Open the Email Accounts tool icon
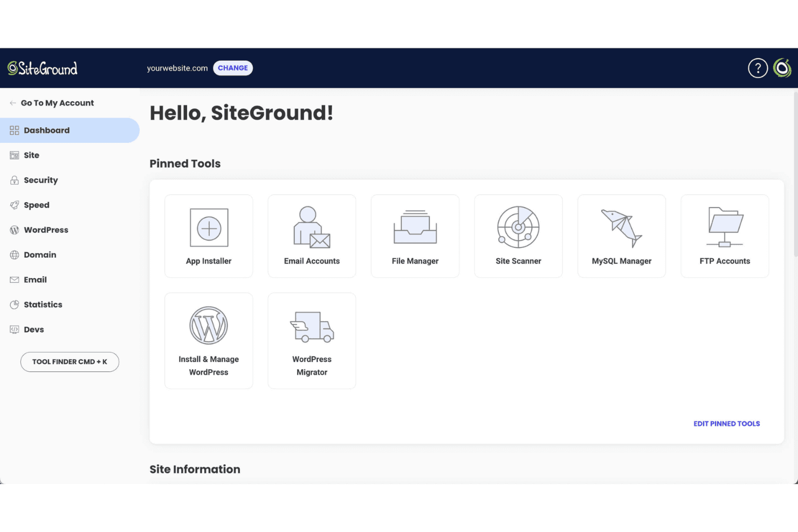This screenshot has height=532, width=798. coord(312,227)
